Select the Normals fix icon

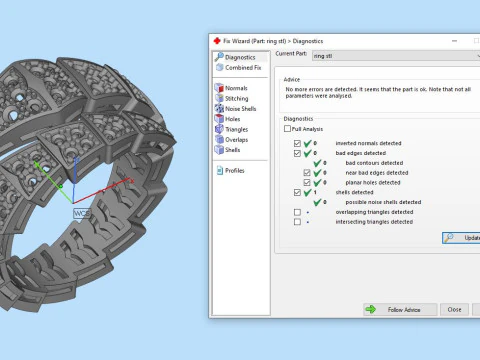click(x=219, y=88)
